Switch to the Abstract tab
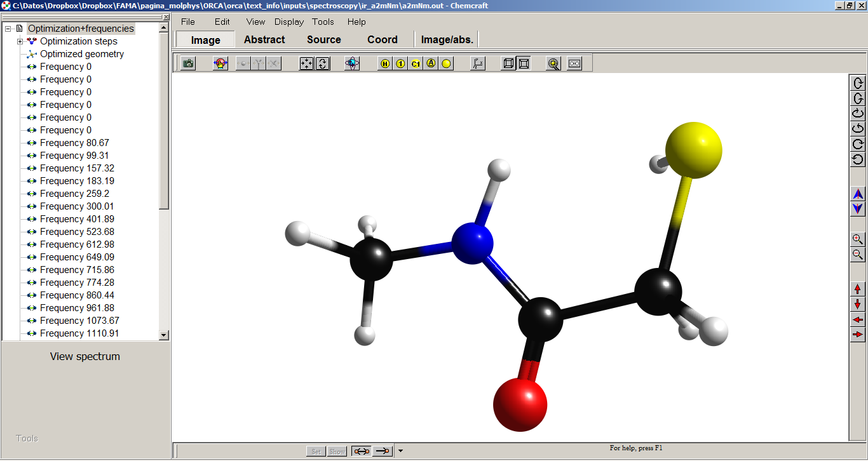 (x=264, y=39)
